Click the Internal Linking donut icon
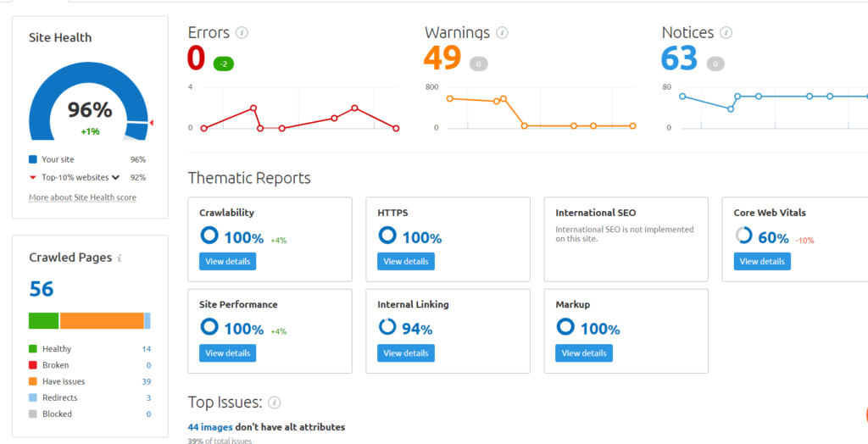 pyautogui.click(x=387, y=326)
